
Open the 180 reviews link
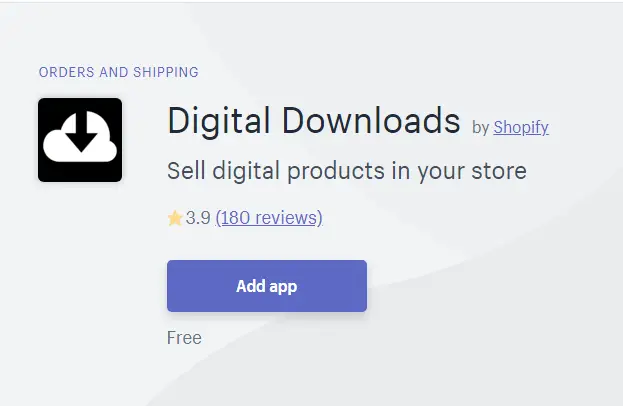tap(269, 218)
